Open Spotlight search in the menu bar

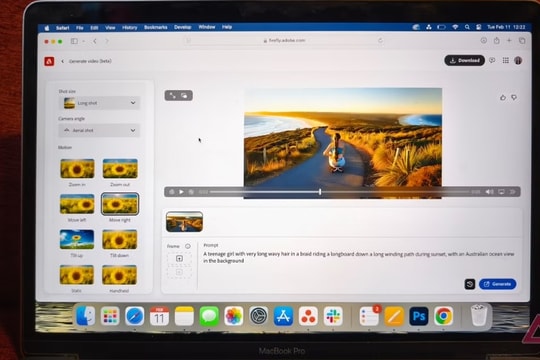click(467, 27)
